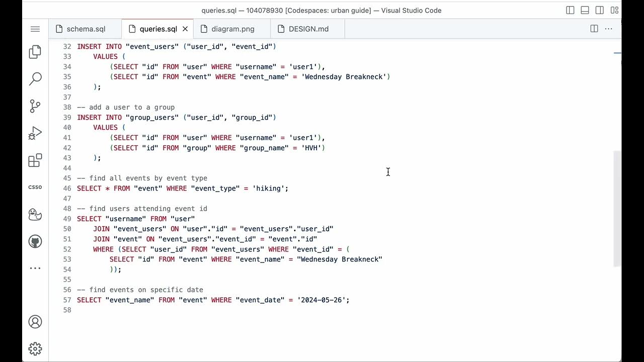The image size is (644, 362).
Task: Show additional views ellipsis in activity bar
Action: click(35, 268)
